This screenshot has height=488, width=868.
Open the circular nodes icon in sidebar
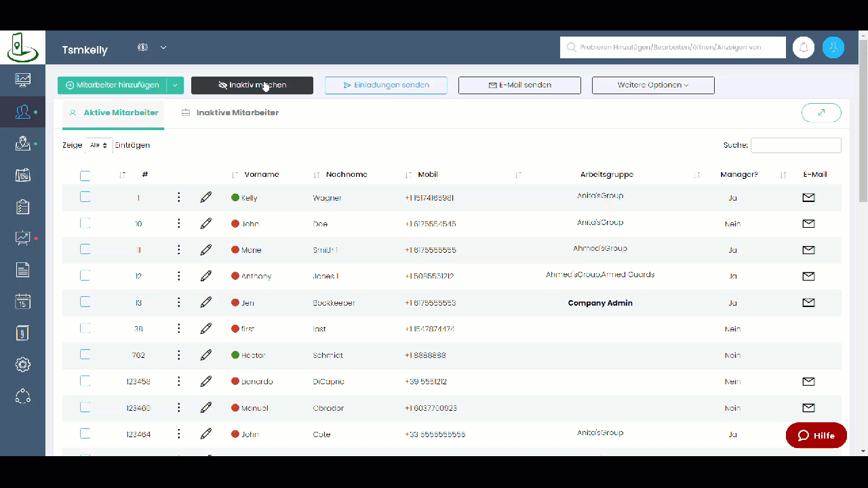click(x=22, y=396)
